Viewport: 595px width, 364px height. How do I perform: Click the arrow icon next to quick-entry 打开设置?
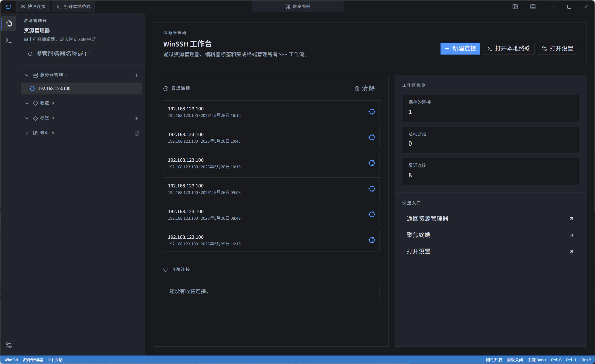tap(571, 251)
